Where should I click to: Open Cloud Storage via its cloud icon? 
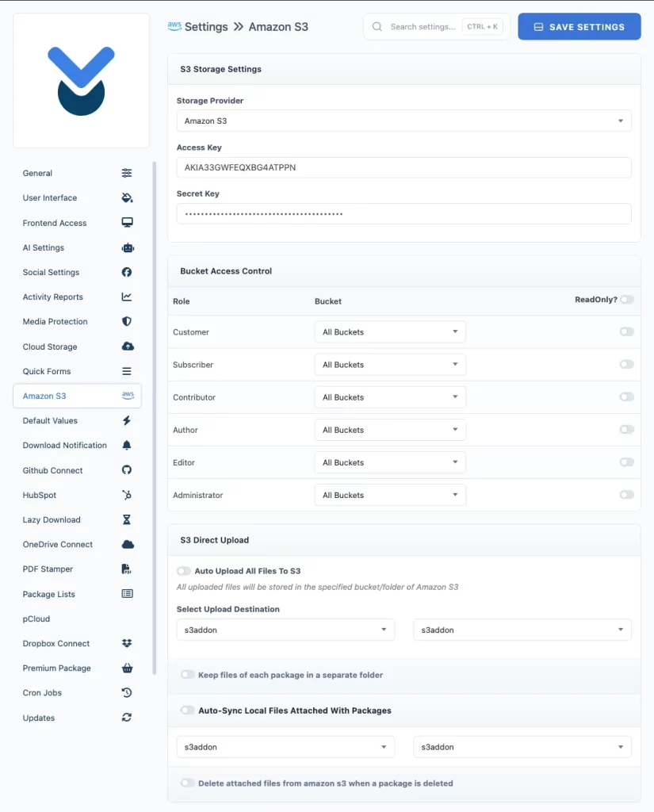point(127,347)
